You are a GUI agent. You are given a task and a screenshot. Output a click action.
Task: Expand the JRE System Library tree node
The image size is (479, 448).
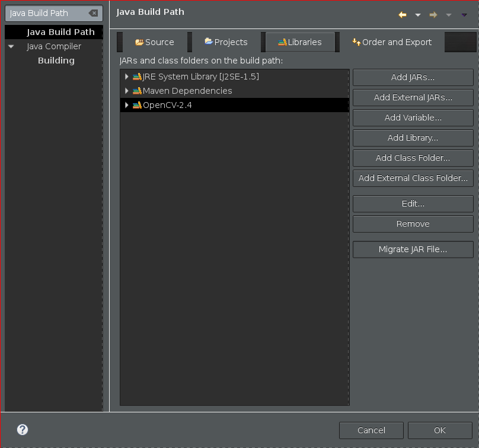[126, 77]
